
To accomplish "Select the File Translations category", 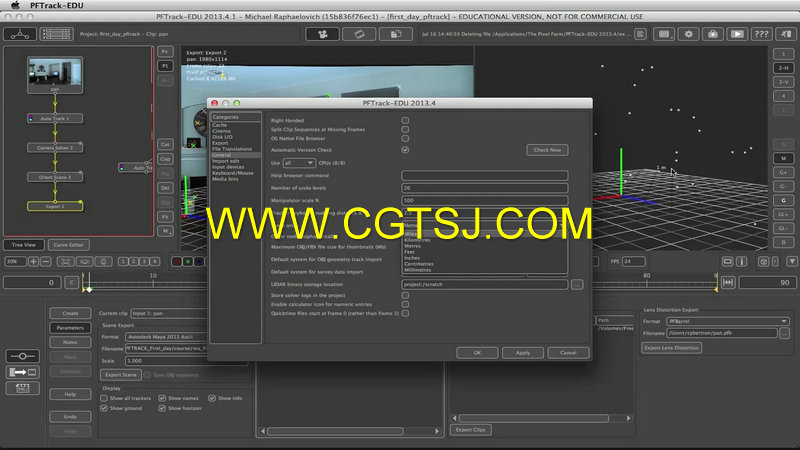I will click(232, 149).
